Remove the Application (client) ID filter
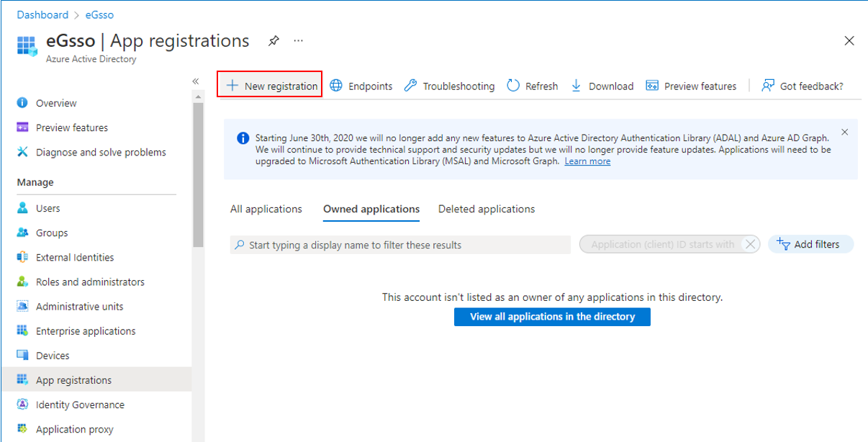 coord(751,245)
